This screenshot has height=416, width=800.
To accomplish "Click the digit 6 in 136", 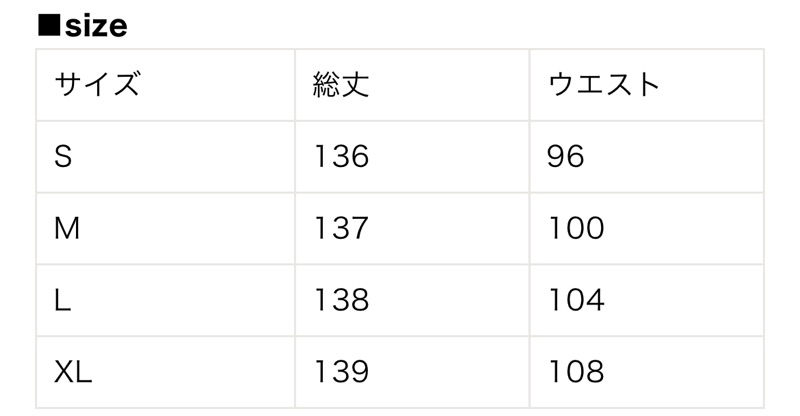I will [x=359, y=156].
